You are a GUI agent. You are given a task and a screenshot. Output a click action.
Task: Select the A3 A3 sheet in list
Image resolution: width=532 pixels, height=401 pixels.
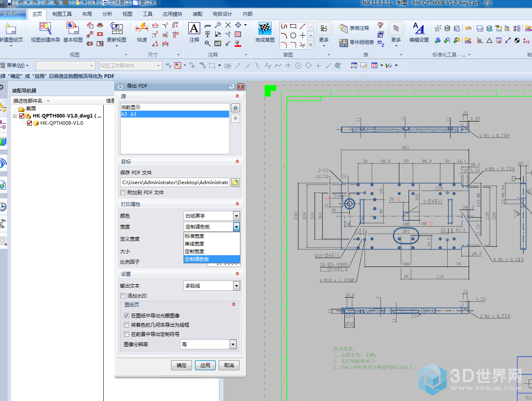[x=175, y=114]
